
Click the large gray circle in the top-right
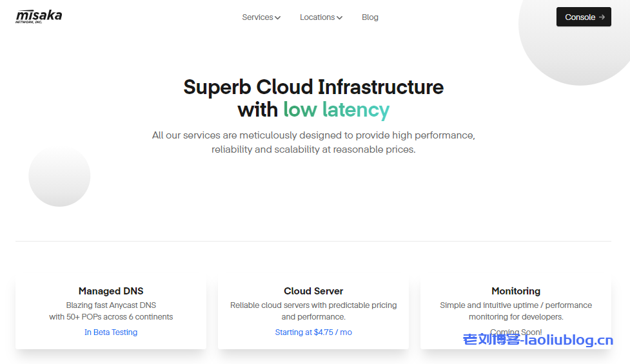pos(580,45)
